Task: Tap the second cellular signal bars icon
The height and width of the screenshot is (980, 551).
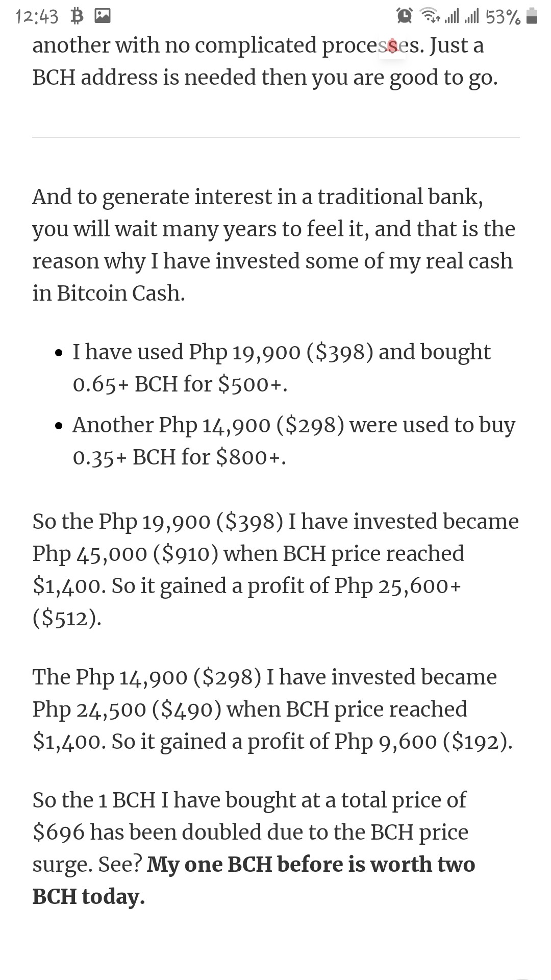Action: (x=472, y=17)
